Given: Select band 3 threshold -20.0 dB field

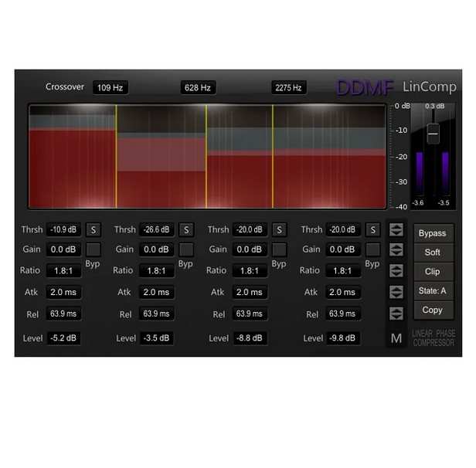Looking at the screenshot, I should pyautogui.click(x=250, y=229).
